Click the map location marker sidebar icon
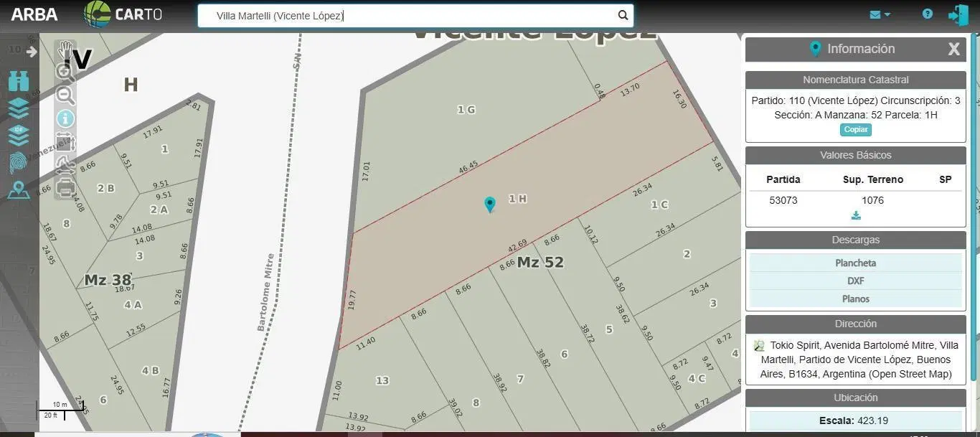The width and height of the screenshot is (980, 437). click(x=19, y=190)
